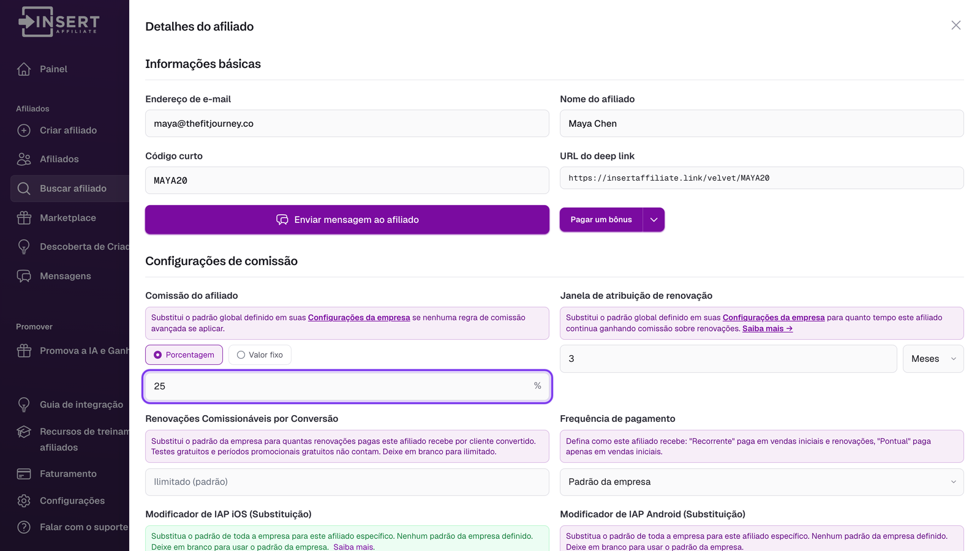980x551 pixels.
Task: Select the Valor fixo commission type
Action: (x=260, y=355)
